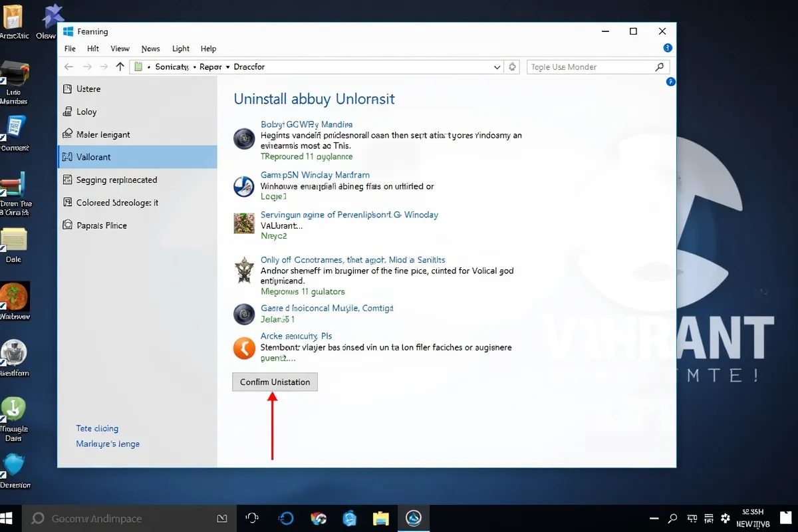Open the File menu
Screen dimensions: 798x532
tap(70, 49)
